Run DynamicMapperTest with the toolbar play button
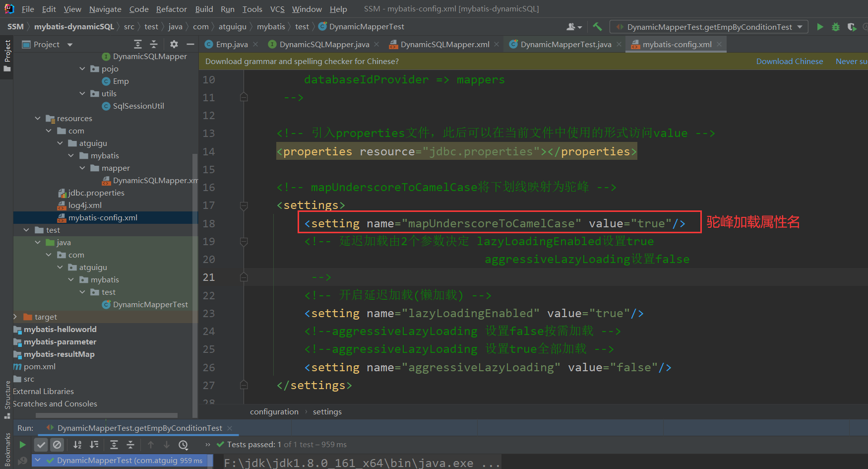The height and width of the screenshot is (469, 868). click(820, 27)
